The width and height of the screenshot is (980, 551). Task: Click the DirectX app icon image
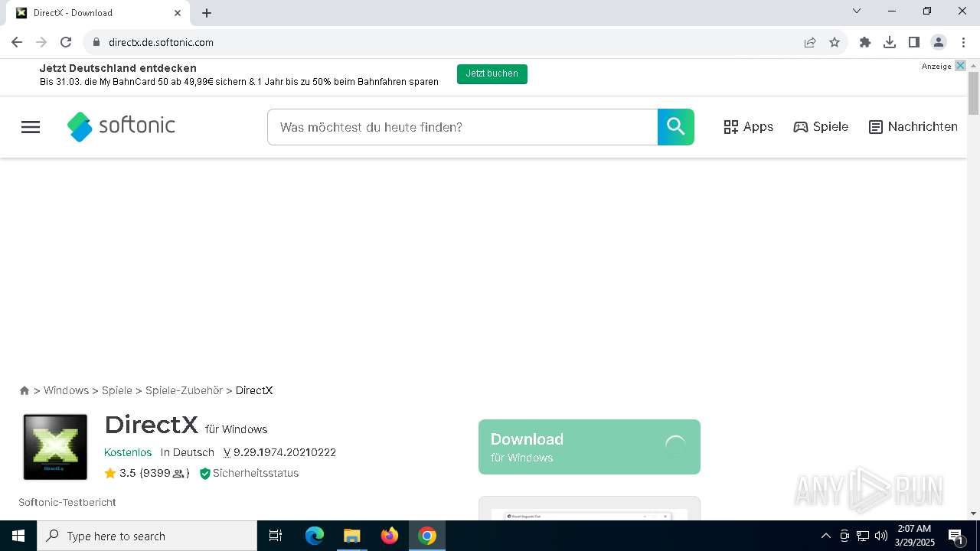pyautogui.click(x=55, y=447)
